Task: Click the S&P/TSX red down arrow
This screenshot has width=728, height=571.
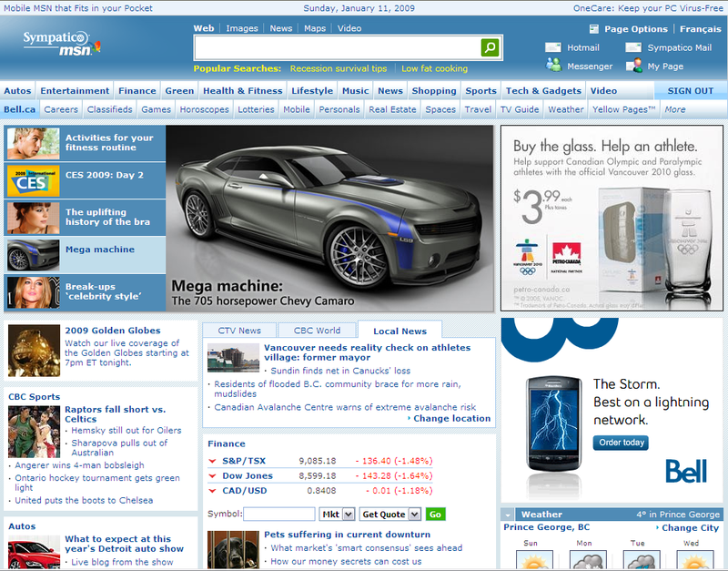Action: 212,461
